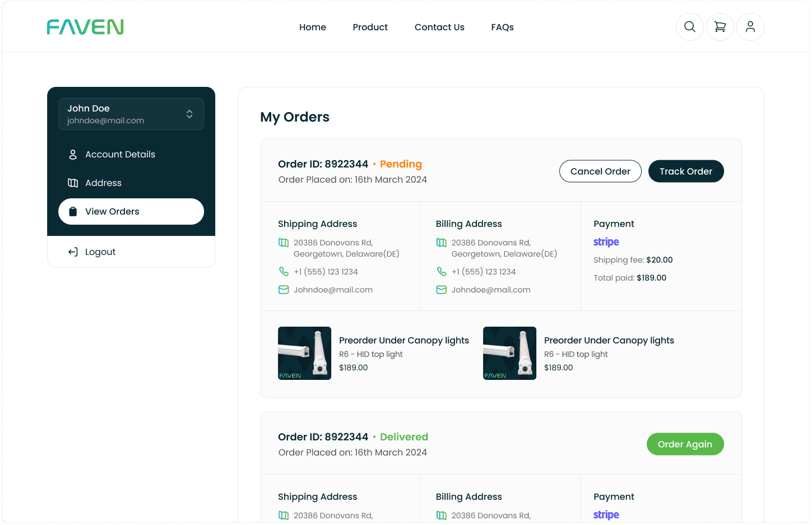Select Account Details in sidebar

131,155
